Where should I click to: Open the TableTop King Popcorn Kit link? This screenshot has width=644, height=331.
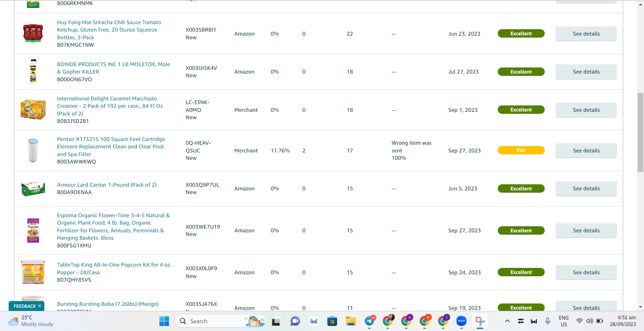114,269
